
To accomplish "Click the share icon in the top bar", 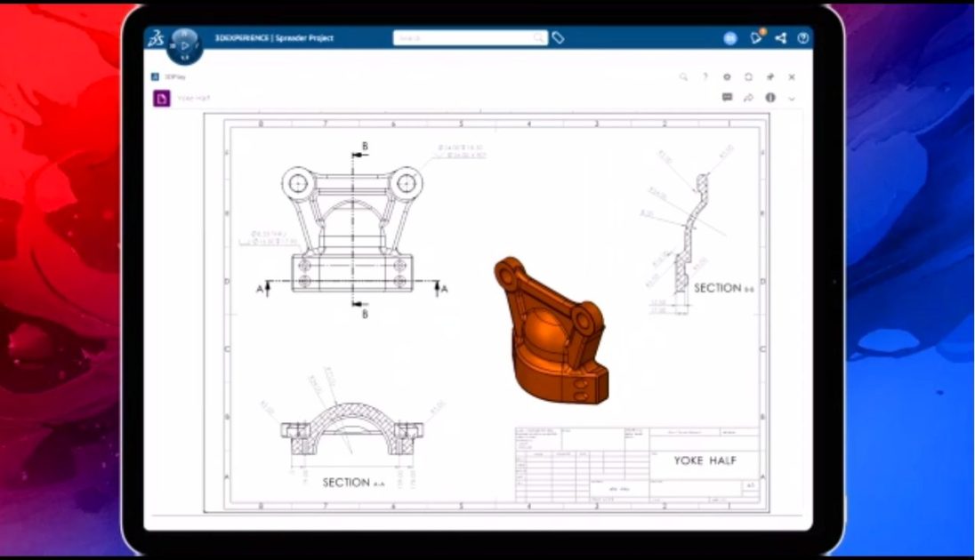I will (x=780, y=38).
